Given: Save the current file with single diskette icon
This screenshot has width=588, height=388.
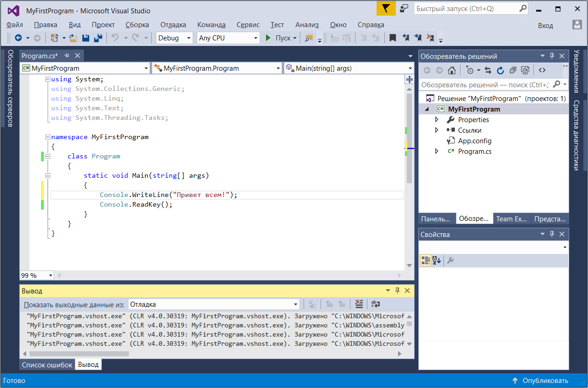Looking at the screenshot, I should tap(86, 38).
